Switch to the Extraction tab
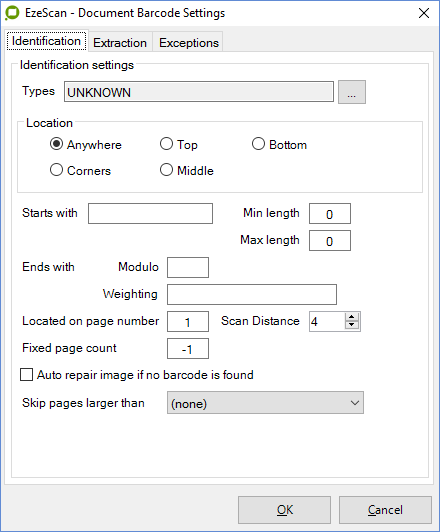 (120, 43)
